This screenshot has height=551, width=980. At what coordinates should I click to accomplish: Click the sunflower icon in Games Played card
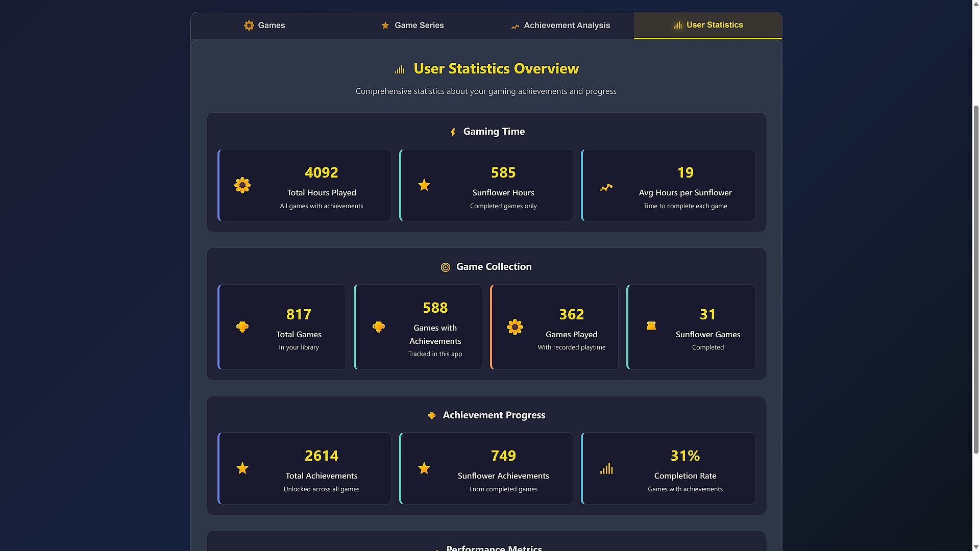click(x=515, y=327)
